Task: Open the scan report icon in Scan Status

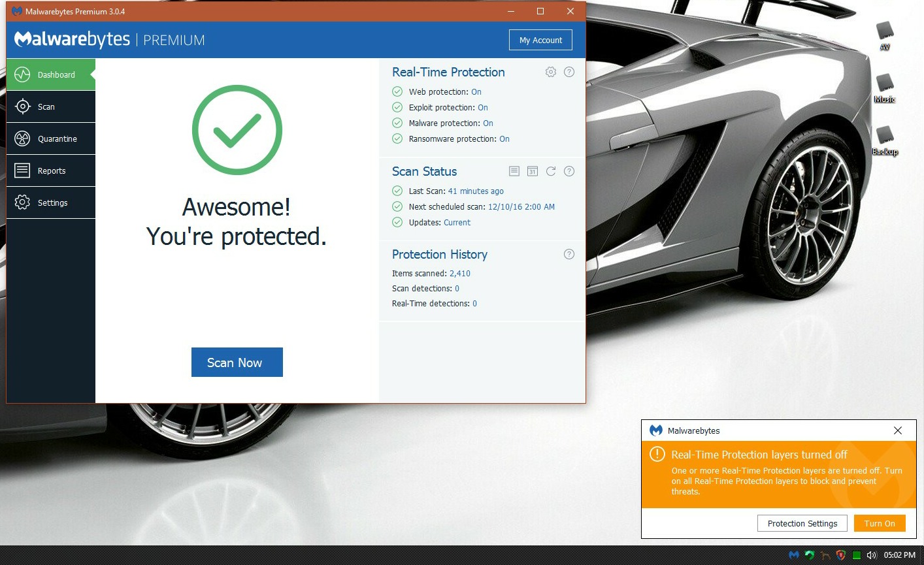Action: pos(514,171)
